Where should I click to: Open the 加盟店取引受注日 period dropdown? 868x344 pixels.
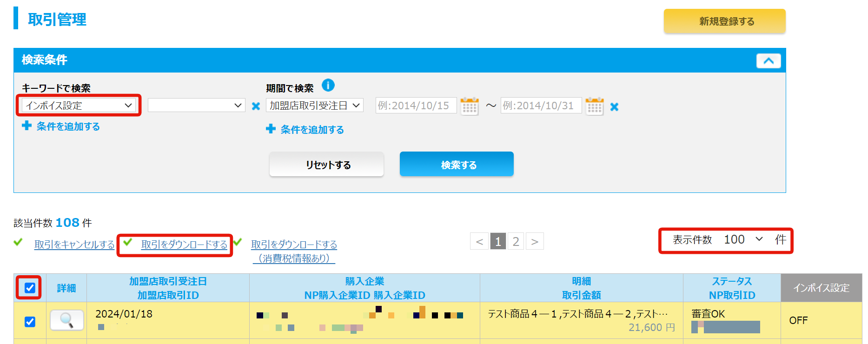point(315,106)
